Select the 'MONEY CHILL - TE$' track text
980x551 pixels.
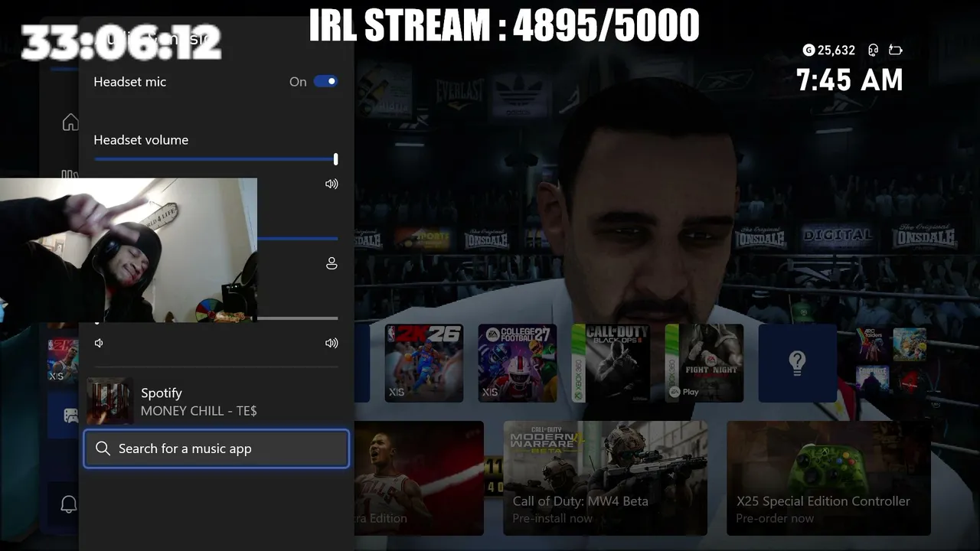199,411
